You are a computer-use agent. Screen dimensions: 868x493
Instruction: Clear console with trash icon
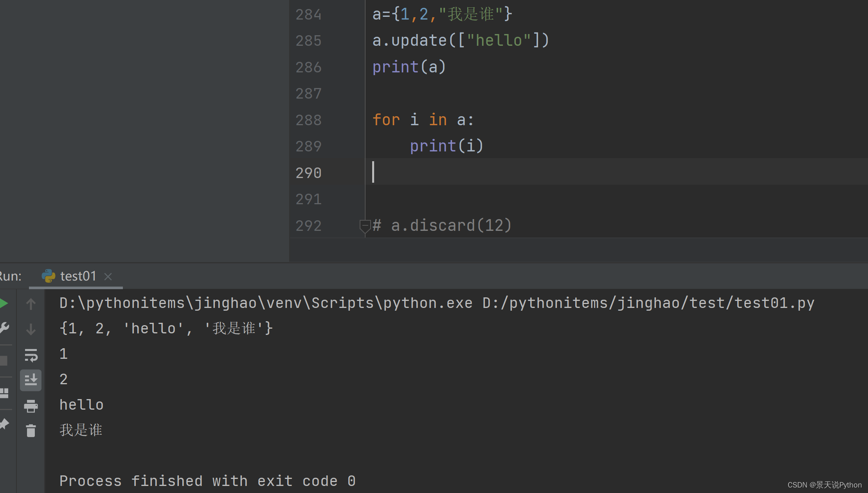click(31, 431)
